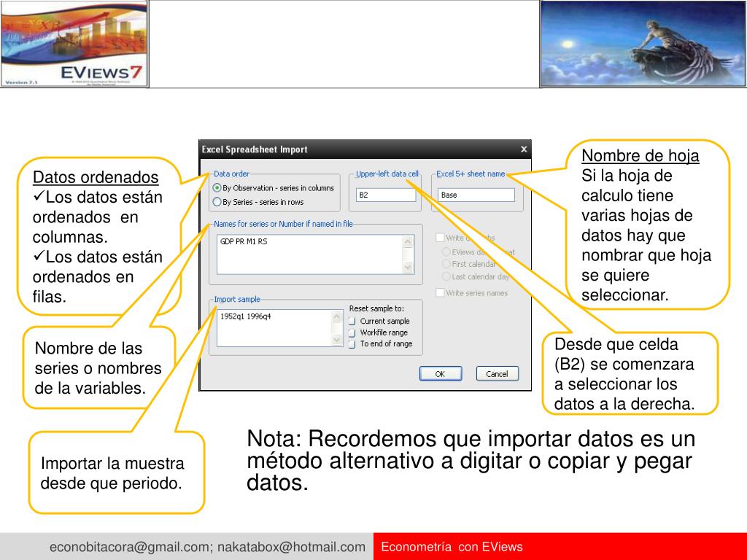Check the Current sample checkbox
Viewport: 747px width, 560px height.
click(x=352, y=322)
